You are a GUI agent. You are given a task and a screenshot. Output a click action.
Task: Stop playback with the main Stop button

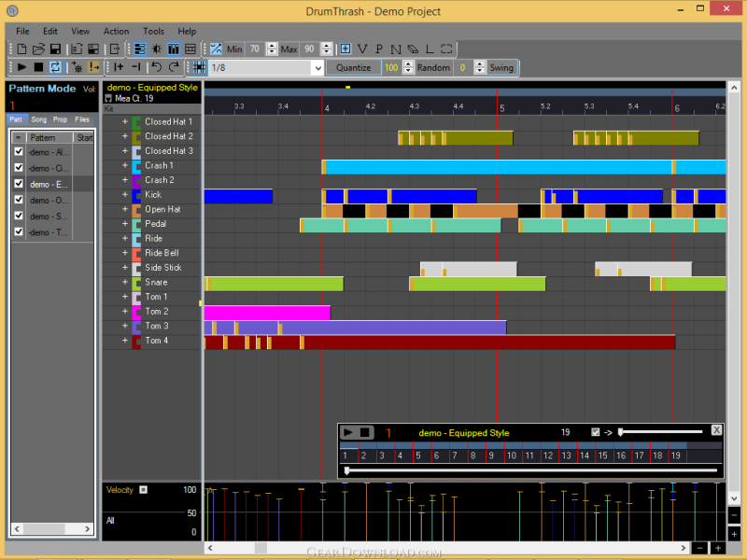point(38,67)
